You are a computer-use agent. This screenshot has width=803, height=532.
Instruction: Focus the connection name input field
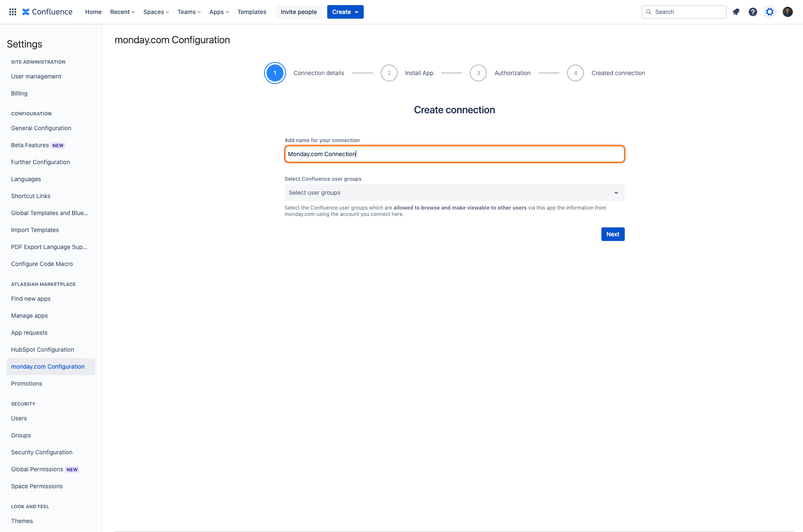pos(455,154)
